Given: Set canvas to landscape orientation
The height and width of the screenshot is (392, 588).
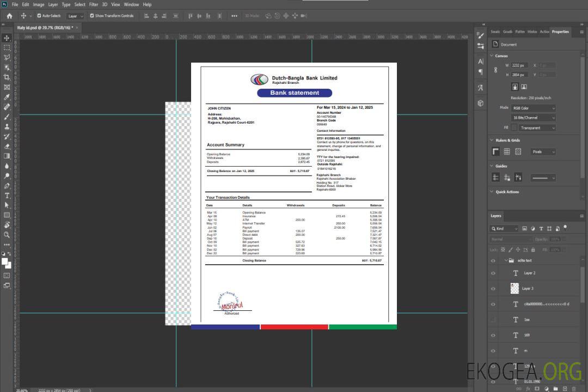Looking at the screenshot, I should tap(524, 87).
